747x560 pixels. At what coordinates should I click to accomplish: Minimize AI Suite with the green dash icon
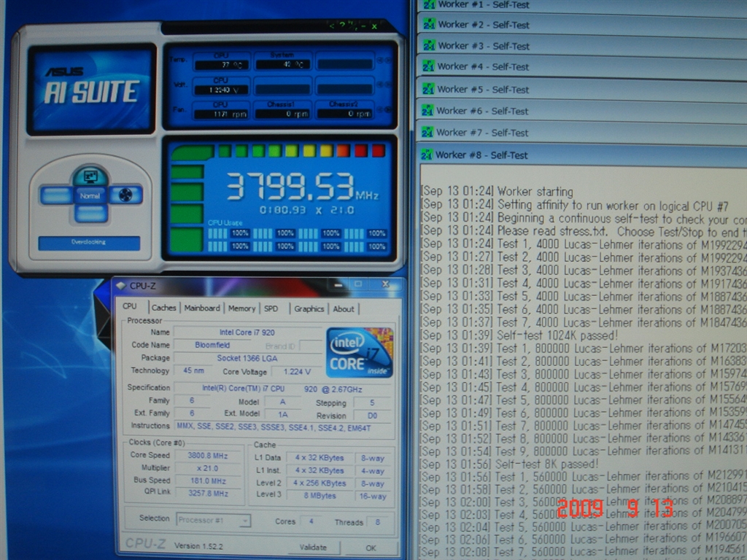pyautogui.click(x=365, y=26)
